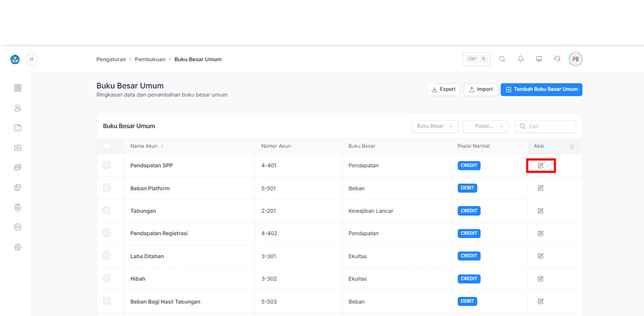Edit the Pendapatan Registrasi account

coord(541,233)
